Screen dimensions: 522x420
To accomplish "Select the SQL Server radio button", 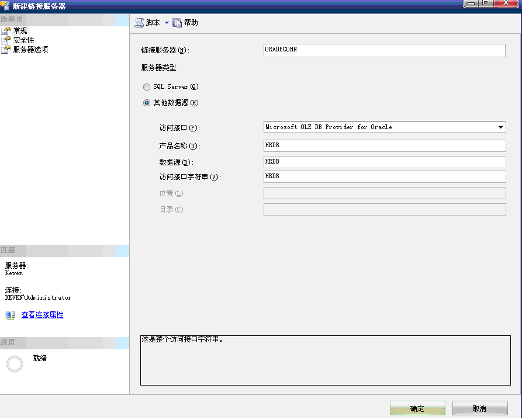I will pos(147,86).
